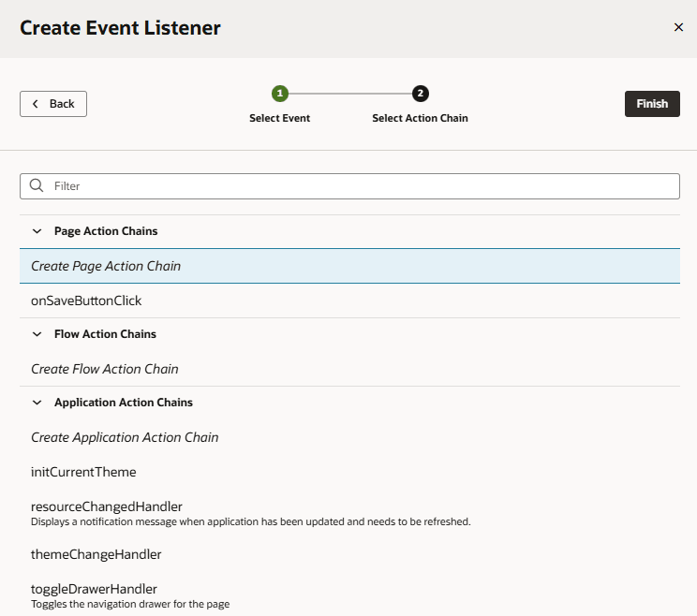Select step 1 Select Event circle
Image resolution: width=697 pixels, height=616 pixels.
[280, 94]
